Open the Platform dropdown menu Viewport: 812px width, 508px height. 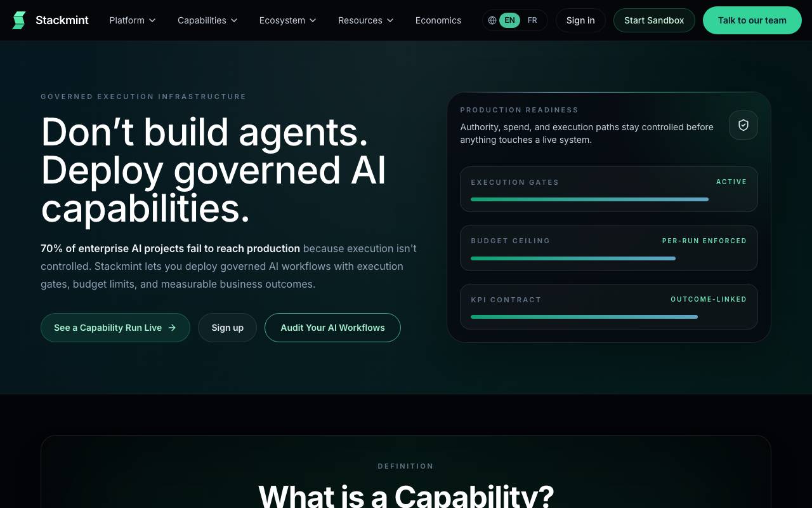pyautogui.click(x=133, y=20)
